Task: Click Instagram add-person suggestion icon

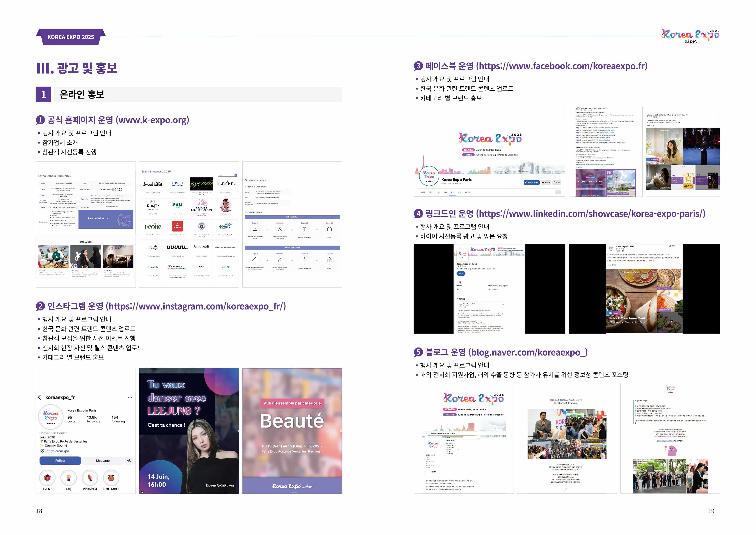Action: (129, 461)
